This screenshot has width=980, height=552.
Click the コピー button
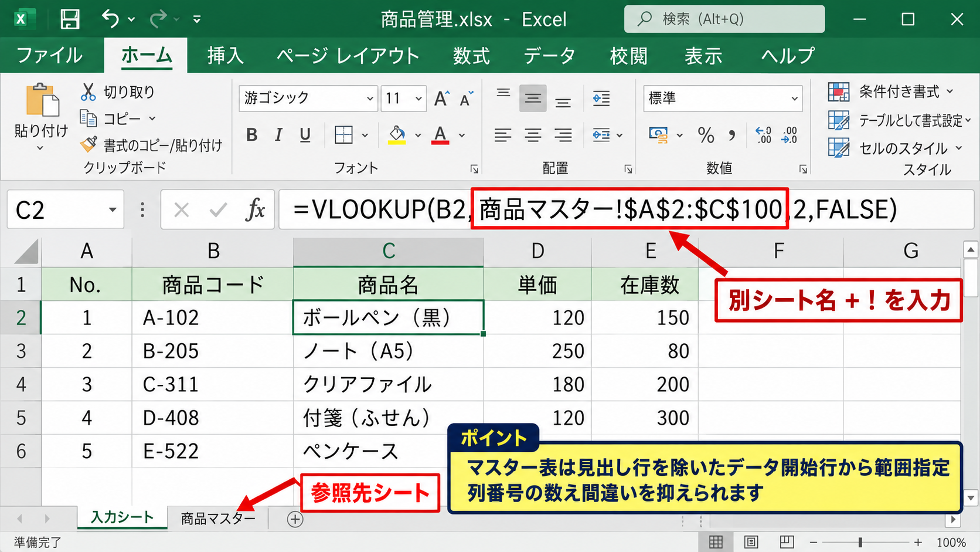[x=111, y=118]
